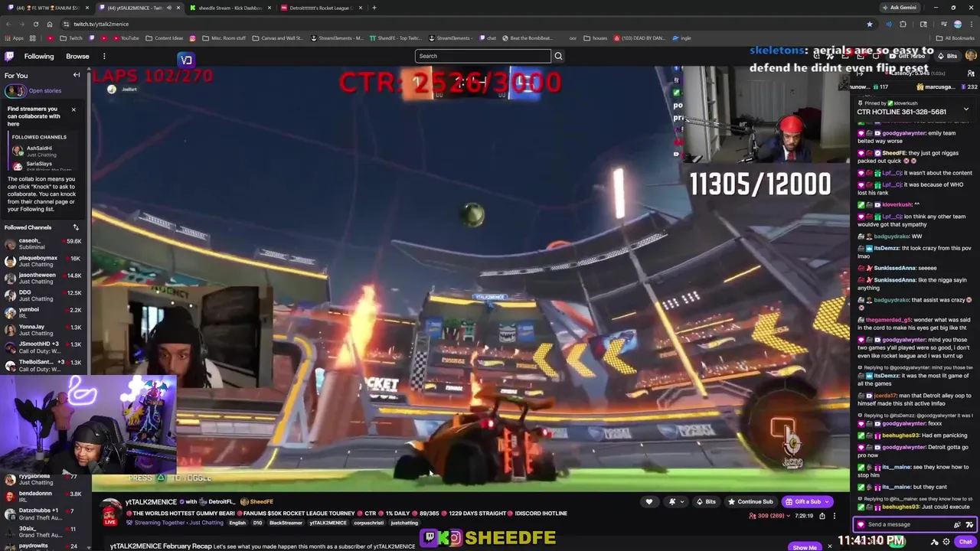Image resolution: width=980 pixels, height=551 pixels.
Task: Open the chat emote picker
Action: point(969,524)
